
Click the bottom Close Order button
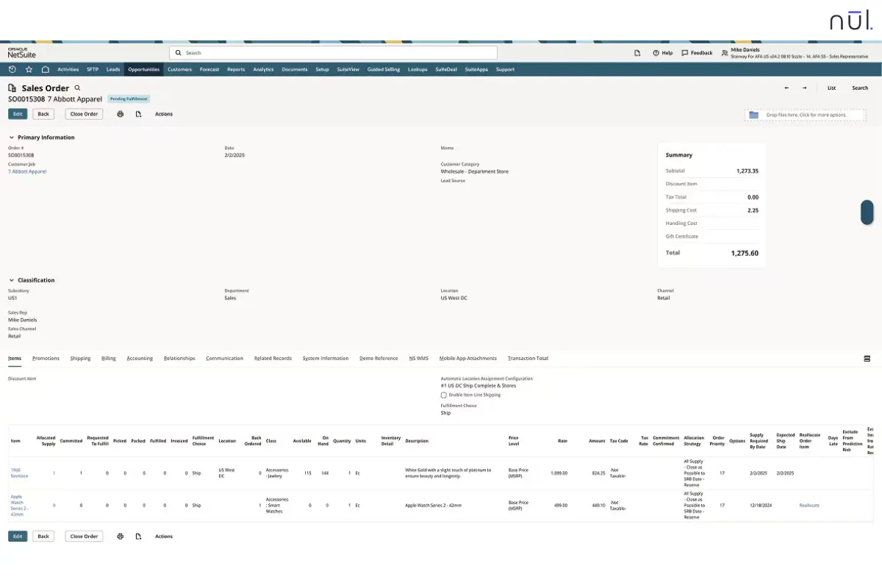pyautogui.click(x=85, y=537)
